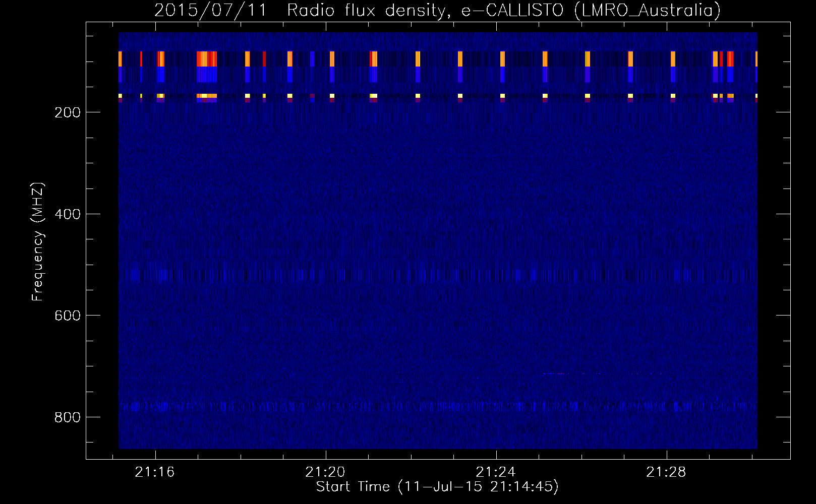Viewport: 816px width, 504px height.
Task: Click the wide orange burst near 21:17
Action: pos(207,59)
